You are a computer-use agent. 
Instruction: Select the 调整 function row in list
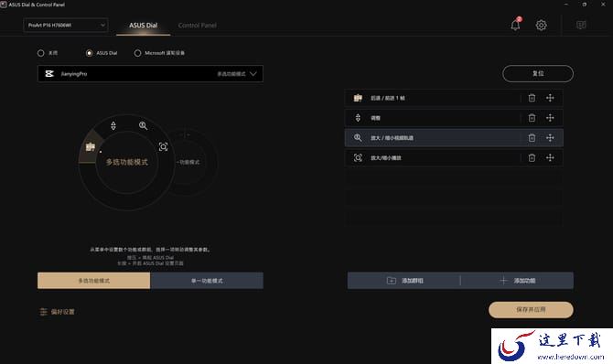point(454,118)
